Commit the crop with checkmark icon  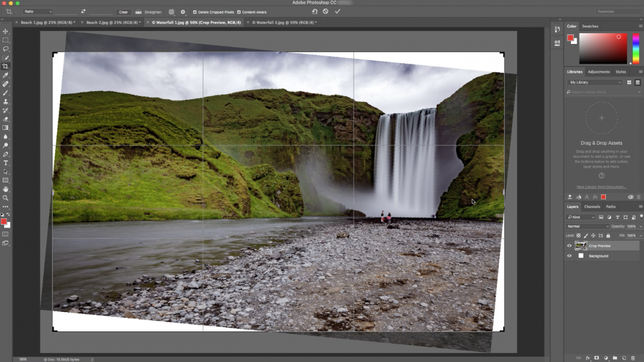338,11
